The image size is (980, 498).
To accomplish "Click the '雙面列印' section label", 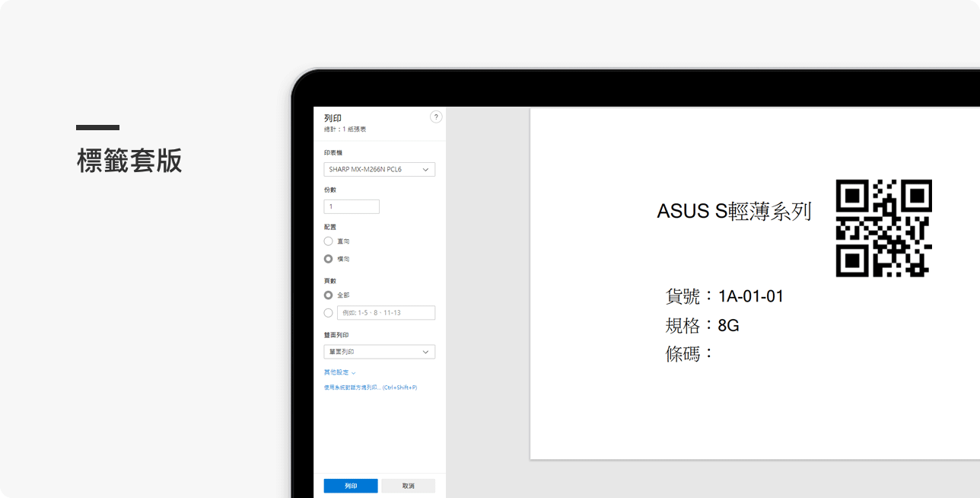I will coord(336,335).
